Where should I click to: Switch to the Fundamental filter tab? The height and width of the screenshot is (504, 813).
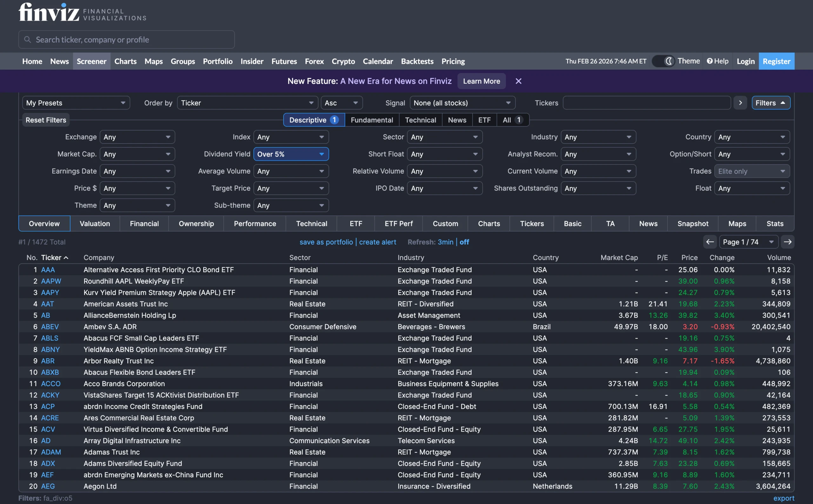(x=372, y=120)
